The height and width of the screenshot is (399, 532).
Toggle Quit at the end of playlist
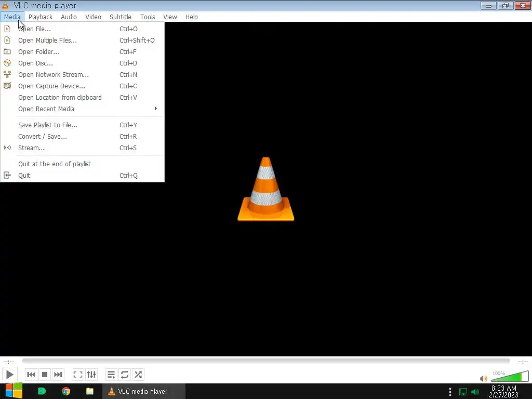click(x=83, y=164)
